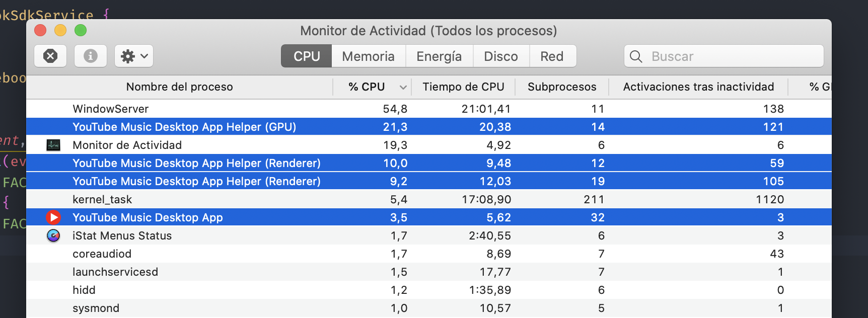Select the WindowServer process row
This screenshot has height=318, width=868.
[201, 108]
